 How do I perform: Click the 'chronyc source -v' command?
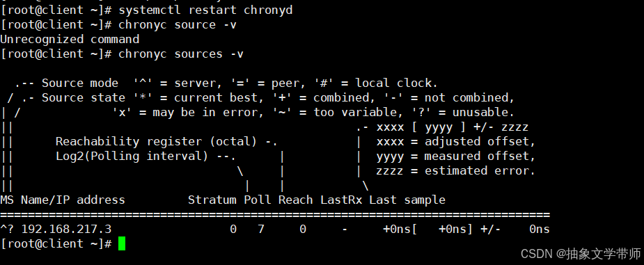(x=178, y=24)
